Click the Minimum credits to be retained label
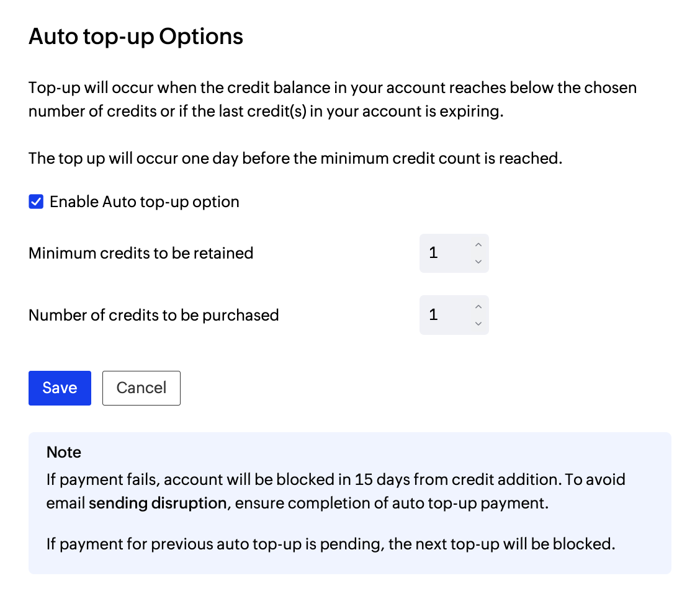 (x=140, y=253)
